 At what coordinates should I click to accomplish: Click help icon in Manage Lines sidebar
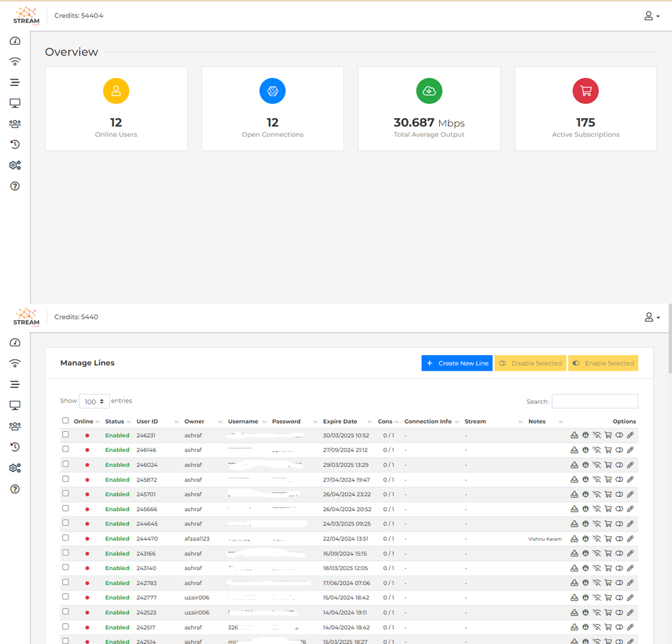15,489
